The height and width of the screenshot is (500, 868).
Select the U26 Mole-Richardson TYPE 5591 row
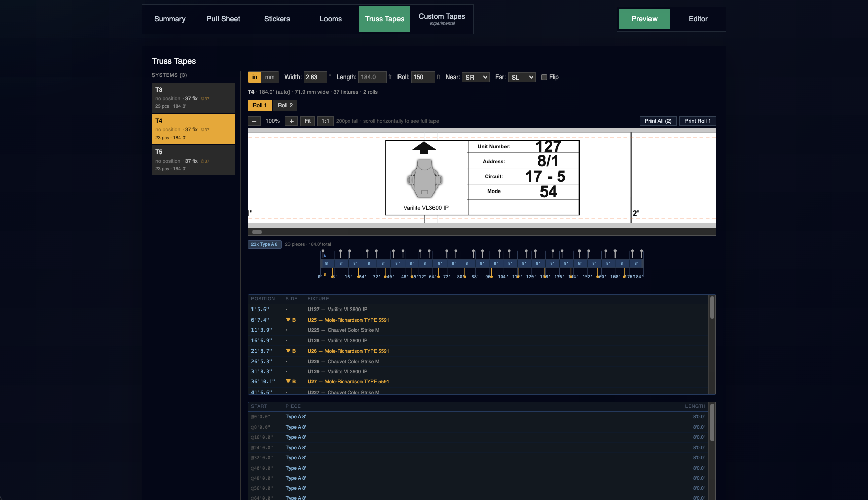point(478,351)
